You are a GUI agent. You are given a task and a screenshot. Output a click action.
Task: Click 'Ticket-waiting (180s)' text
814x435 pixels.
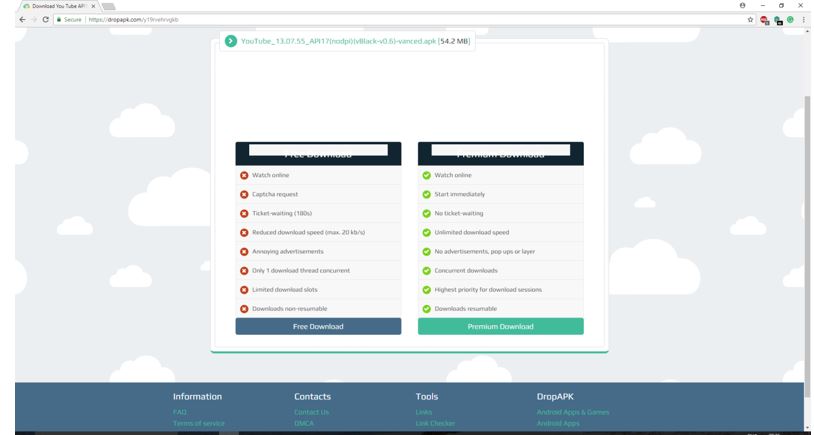(282, 213)
